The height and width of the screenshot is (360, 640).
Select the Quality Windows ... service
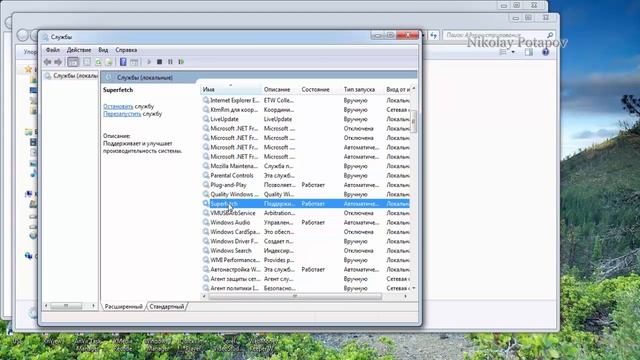coord(306,194)
